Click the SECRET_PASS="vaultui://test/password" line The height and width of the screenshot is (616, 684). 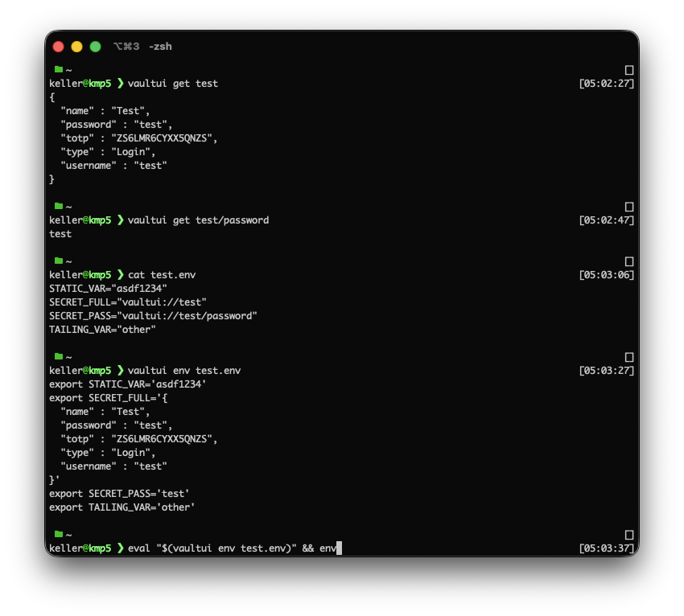click(x=153, y=316)
